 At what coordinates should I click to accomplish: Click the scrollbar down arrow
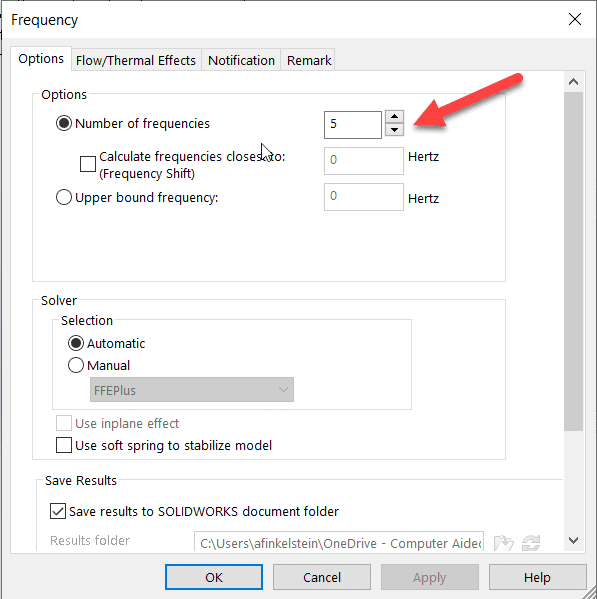tap(573, 540)
